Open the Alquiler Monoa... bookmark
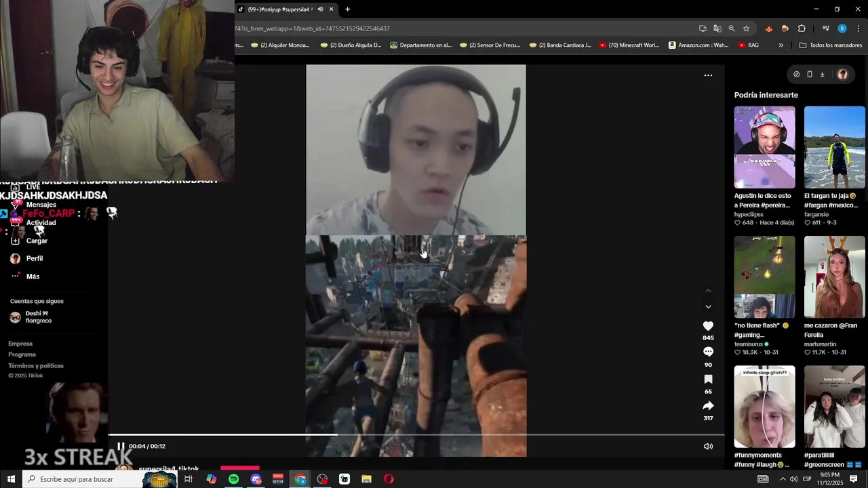The width and height of the screenshot is (868, 488). (280, 45)
